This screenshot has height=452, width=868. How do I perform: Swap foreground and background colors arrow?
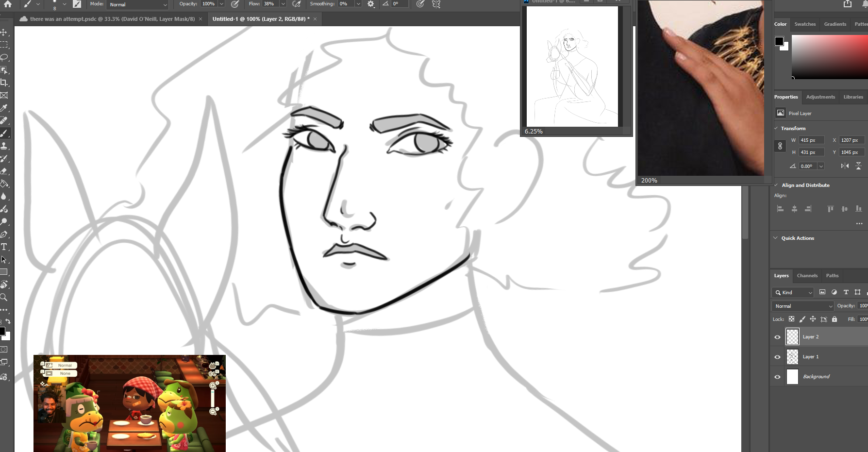click(8, 321)
